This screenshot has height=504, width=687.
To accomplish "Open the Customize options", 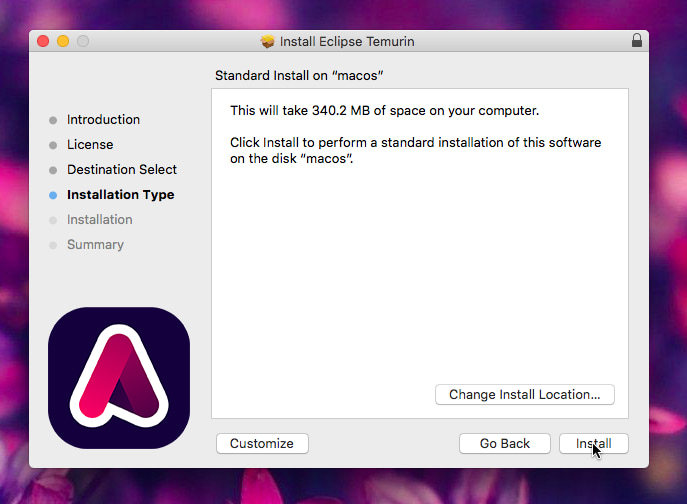I will coord(262,444).
